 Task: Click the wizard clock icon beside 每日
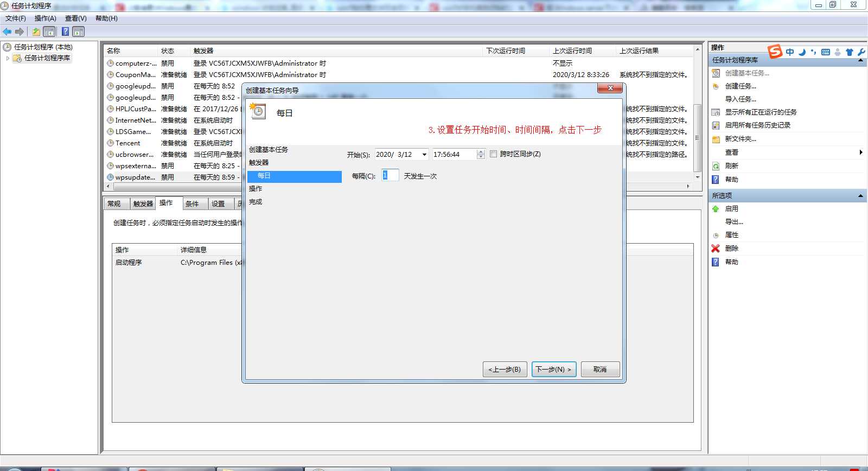pos(258,111)
